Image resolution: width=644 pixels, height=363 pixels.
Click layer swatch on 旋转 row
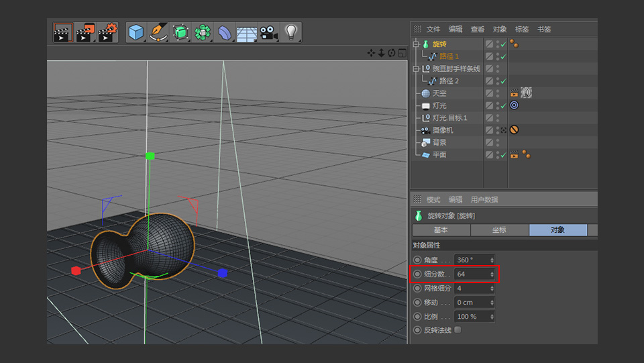pos(489,44)
